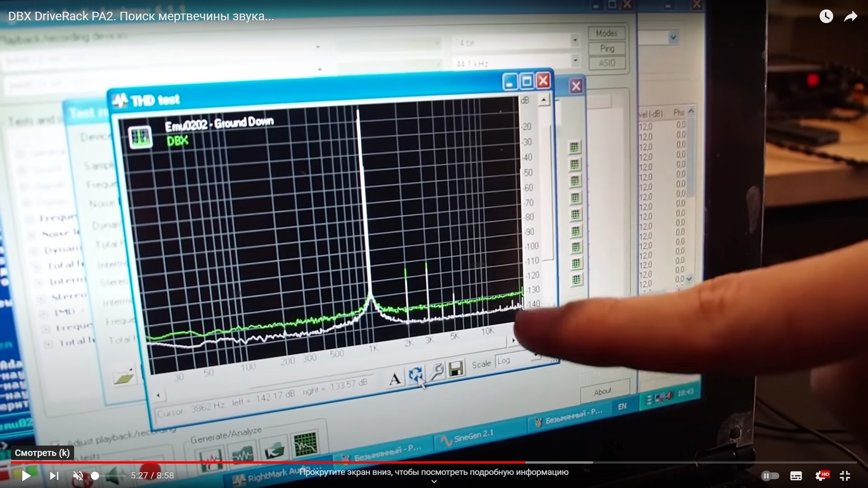Open the DBX DriveRack PA2 video title link
The width and height of the screenshot is (868, 488).
tap(141, 16)
